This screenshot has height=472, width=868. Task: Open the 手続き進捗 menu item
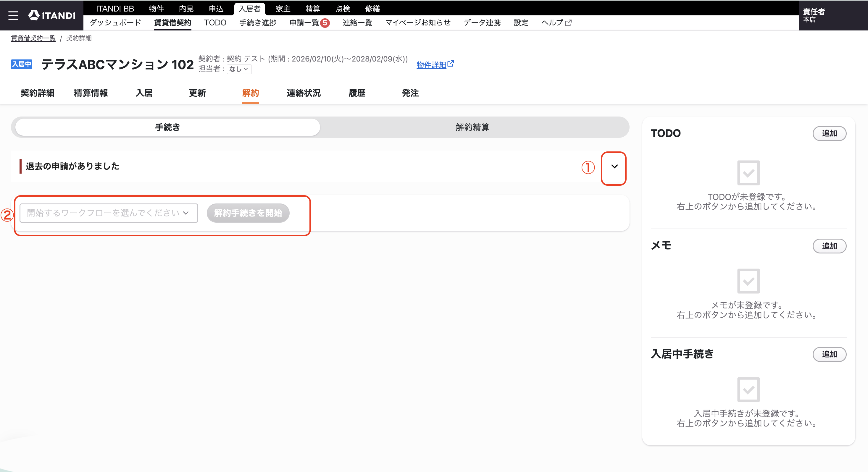[x=258, y=22]
